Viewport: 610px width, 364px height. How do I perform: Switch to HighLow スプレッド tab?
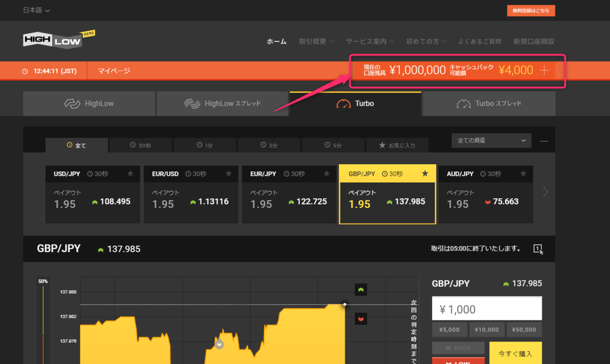222,104
